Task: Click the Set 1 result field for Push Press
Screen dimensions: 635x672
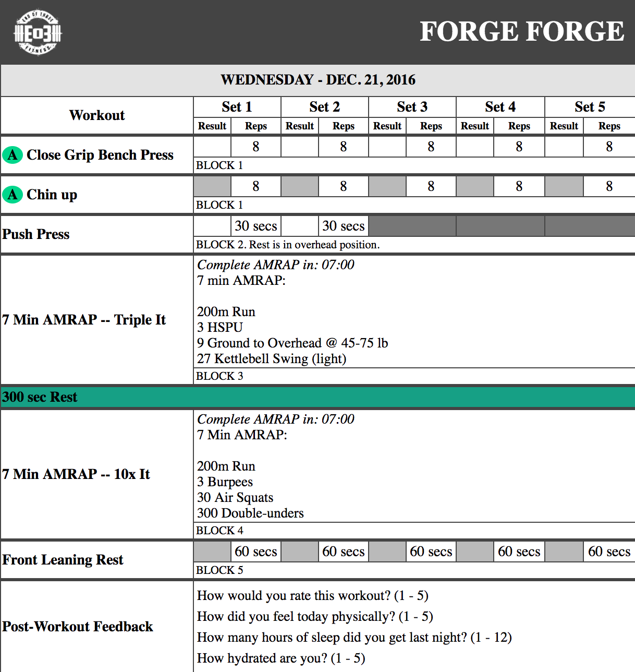Action: click(x=212, y=226)
